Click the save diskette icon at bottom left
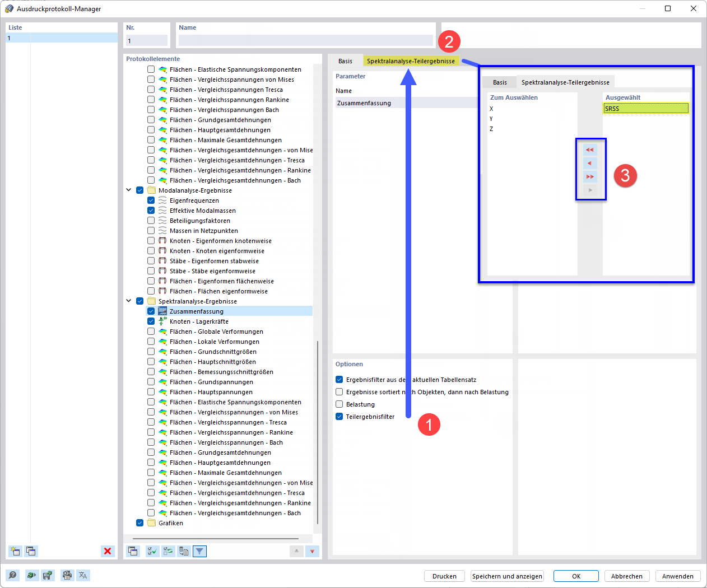Image resolution: width=707 pixels, height=588 pixels. pos(48,575)
